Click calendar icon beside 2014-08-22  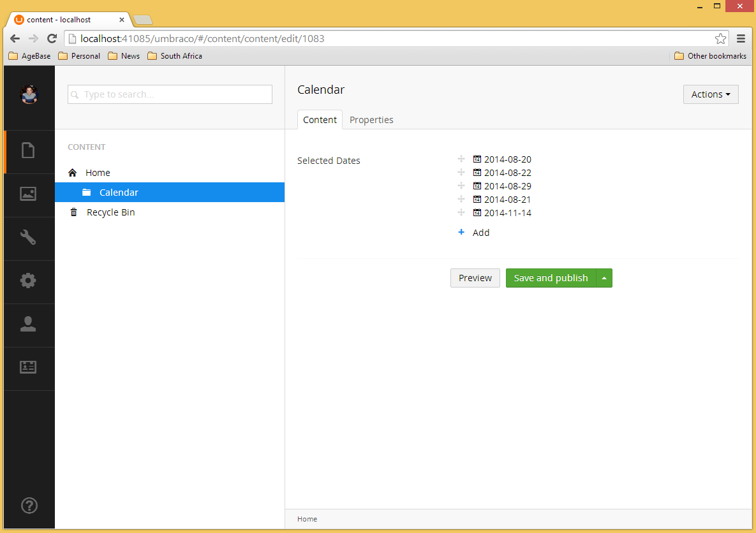click(477, 173)
